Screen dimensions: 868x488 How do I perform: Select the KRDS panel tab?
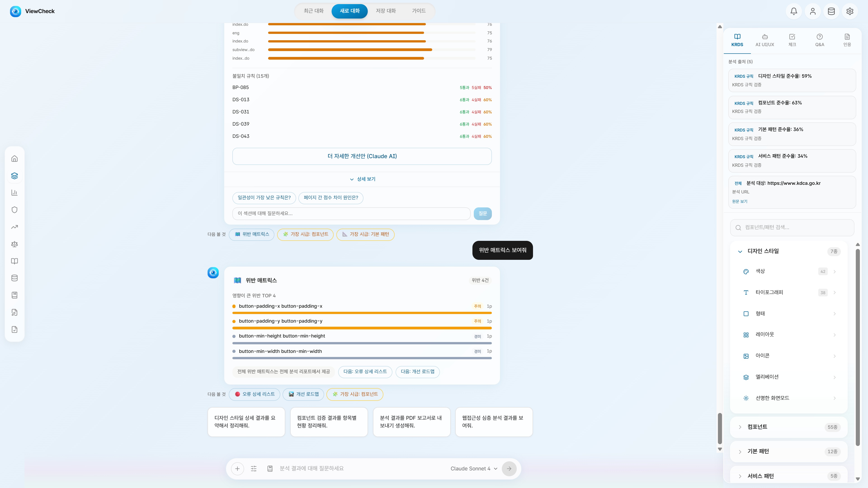click(x=737, y=40)
